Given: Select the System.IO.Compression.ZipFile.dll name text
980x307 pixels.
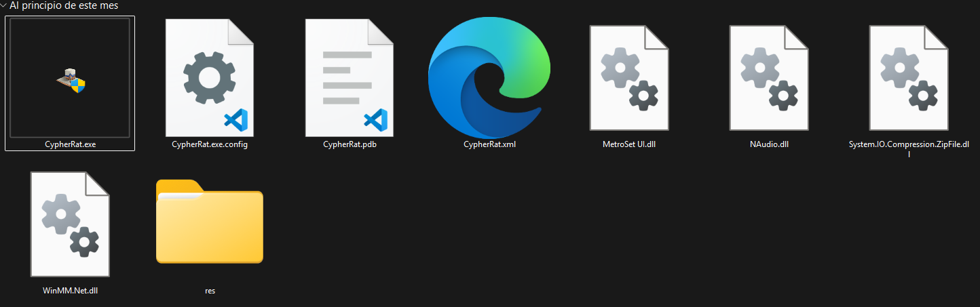Looking at the screenshot, I should (x=909, y=145).
